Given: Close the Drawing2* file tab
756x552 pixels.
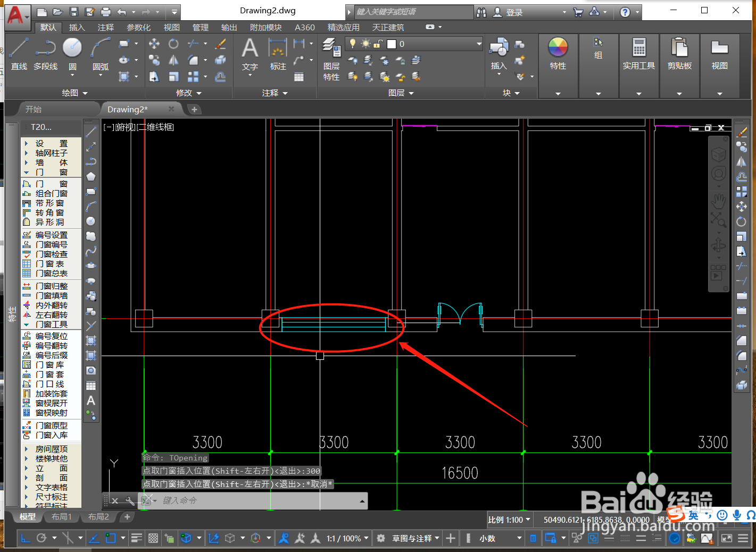Looking at the screenshot, I should coord(171,109).
